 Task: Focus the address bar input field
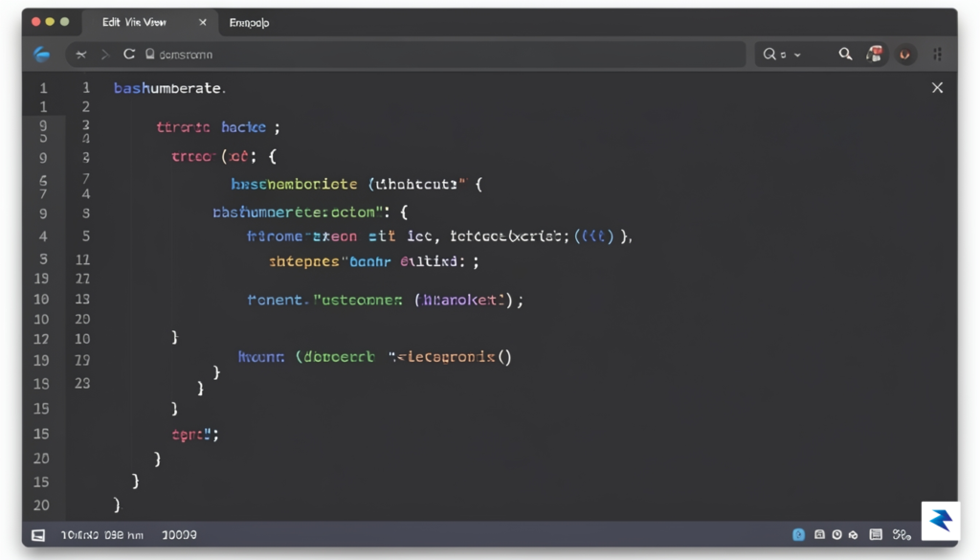pos(406,55)
